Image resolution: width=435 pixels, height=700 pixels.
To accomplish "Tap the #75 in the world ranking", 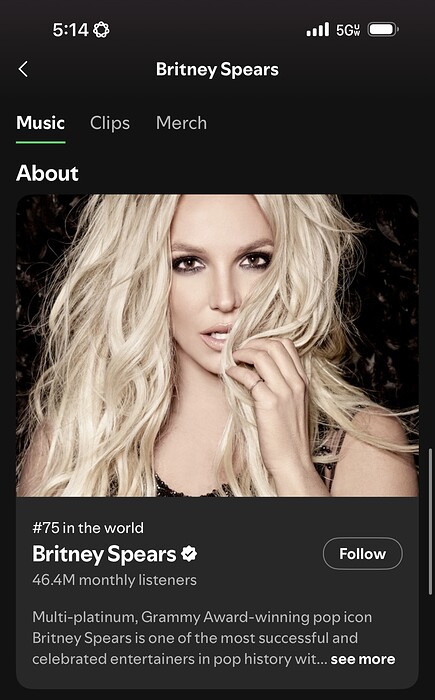I will pyautogui.click(x=88, y=528).
